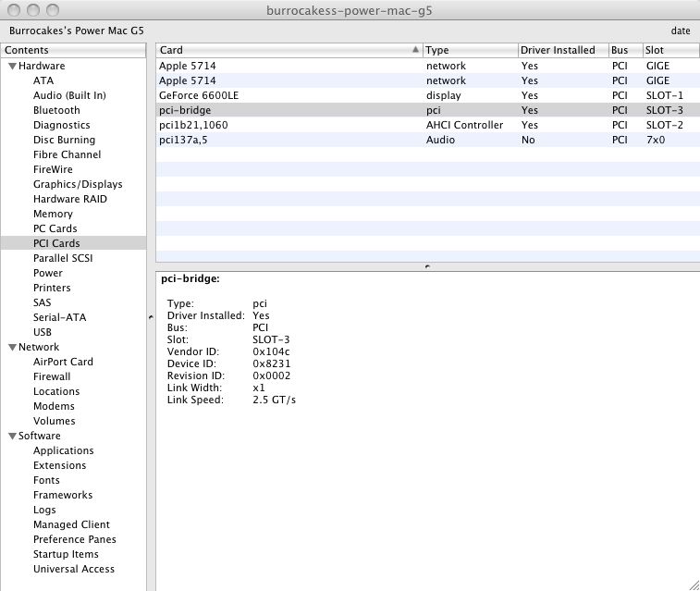This screenshot has width=700, height=591.
Task: Click the horizontal pane splitter handle
Action: pos(426,266)
